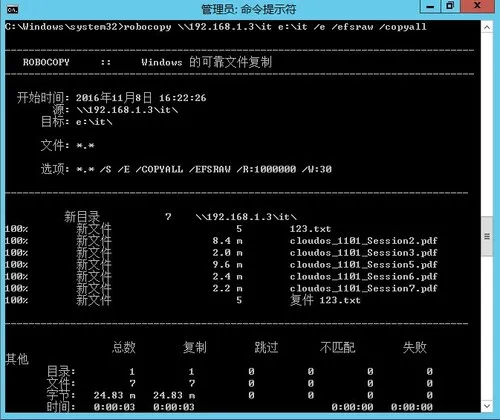Click the total bytes '24.83 m' under 总数

(x=114, y=395)
